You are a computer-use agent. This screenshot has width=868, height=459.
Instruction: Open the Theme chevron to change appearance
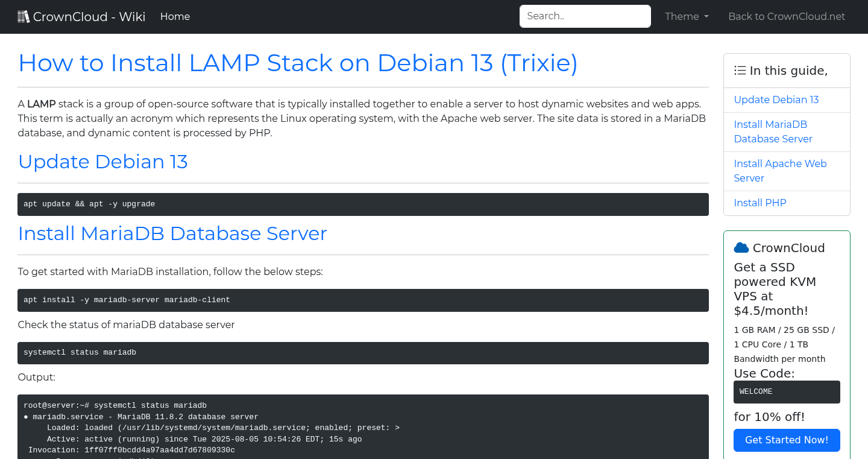pyautogui.click(x=706, y=16)
